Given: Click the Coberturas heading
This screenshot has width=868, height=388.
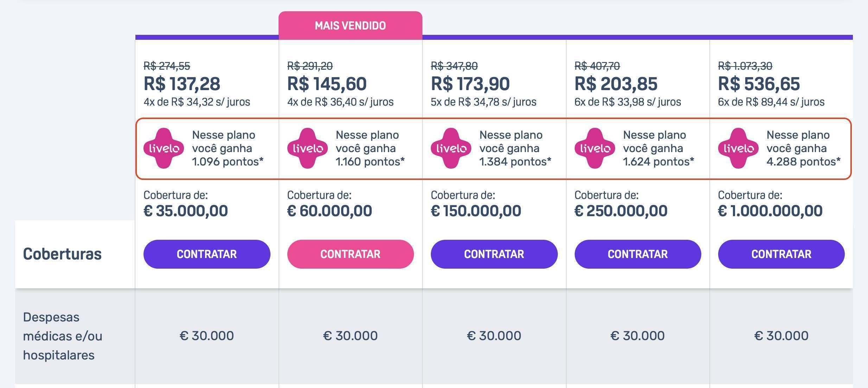Looking at the screenshot, I should coord(62,254).
